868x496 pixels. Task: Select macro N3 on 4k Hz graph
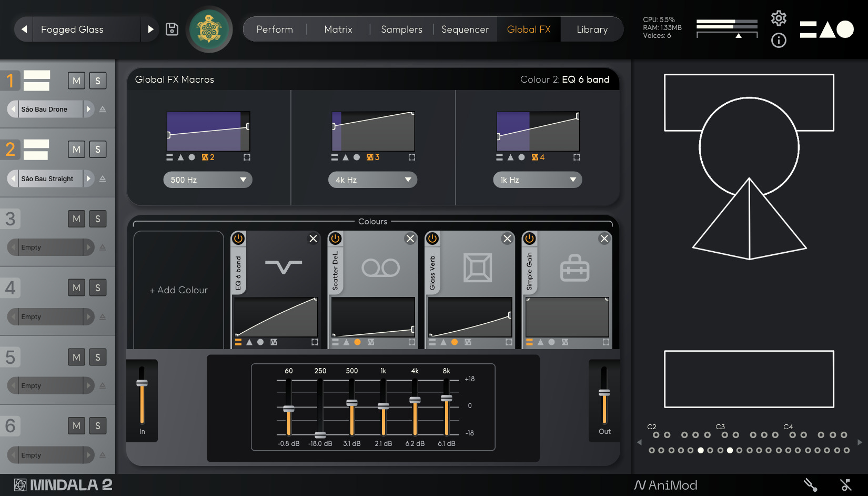tap(373, 157)
